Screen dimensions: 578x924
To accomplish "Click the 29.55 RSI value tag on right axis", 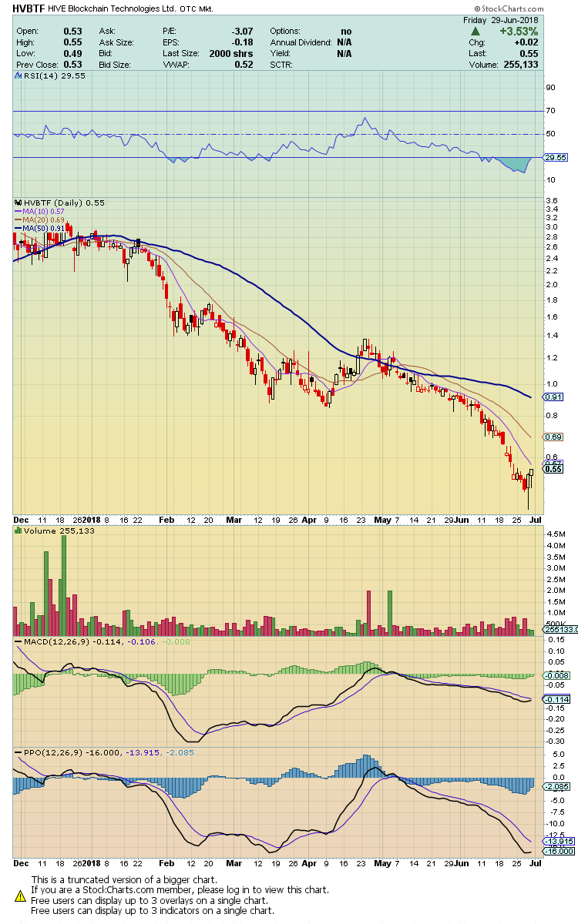I will click(553, 157).
